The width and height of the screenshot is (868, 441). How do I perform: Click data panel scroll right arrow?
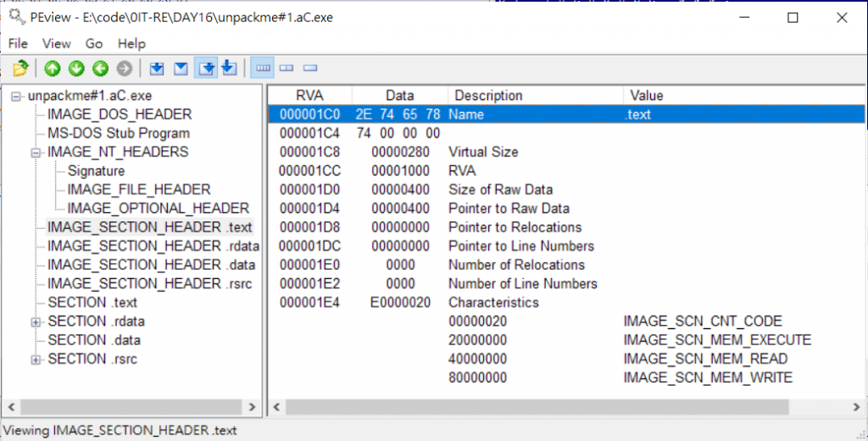pos(856,407)
